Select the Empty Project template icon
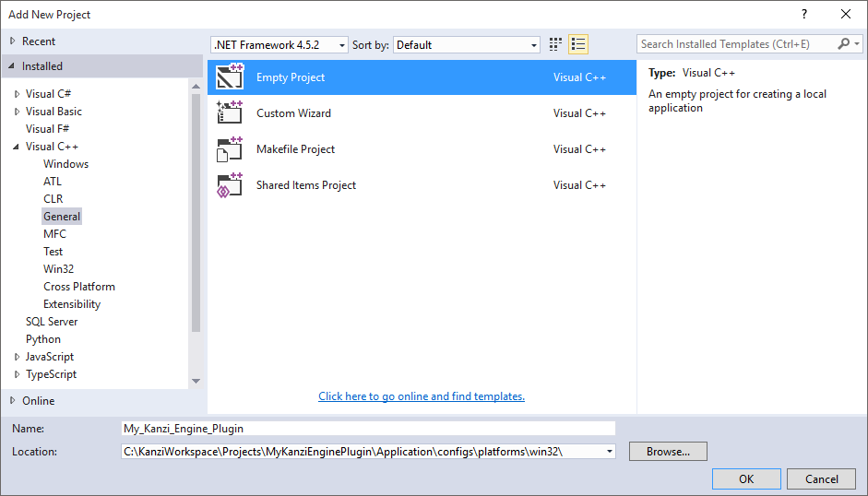The width and height of the screenshot is (868, 496). coord(229,77)
